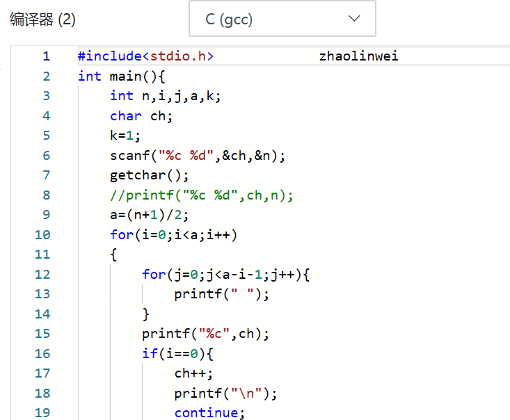
Task: Click the 'getchar();' statement
Action: click(150, 175)
